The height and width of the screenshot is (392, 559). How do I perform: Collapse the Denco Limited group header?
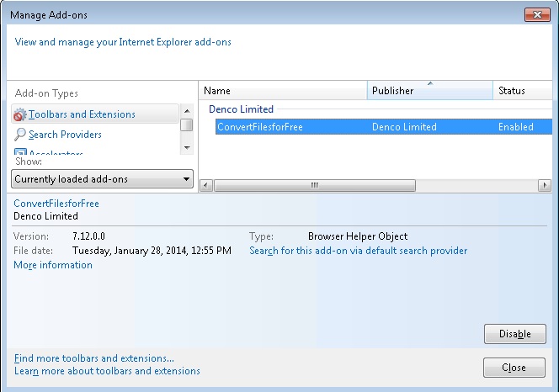click(x=241, y=109)
